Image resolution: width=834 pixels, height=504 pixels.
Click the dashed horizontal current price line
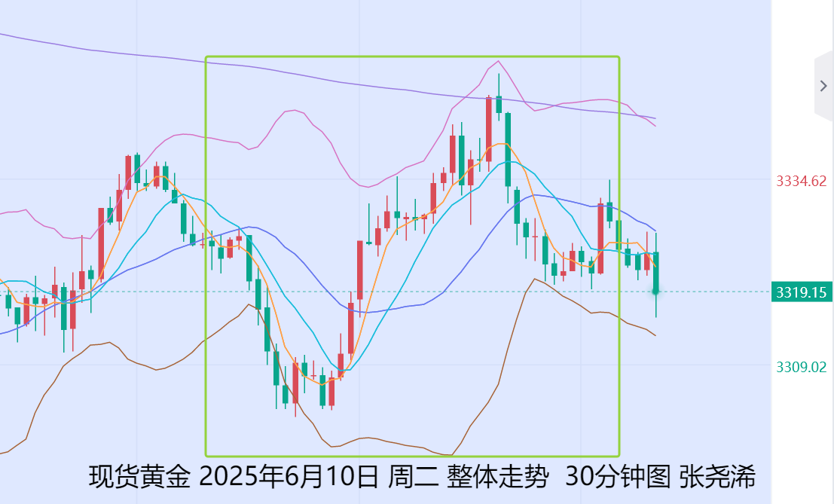[452, 292]
